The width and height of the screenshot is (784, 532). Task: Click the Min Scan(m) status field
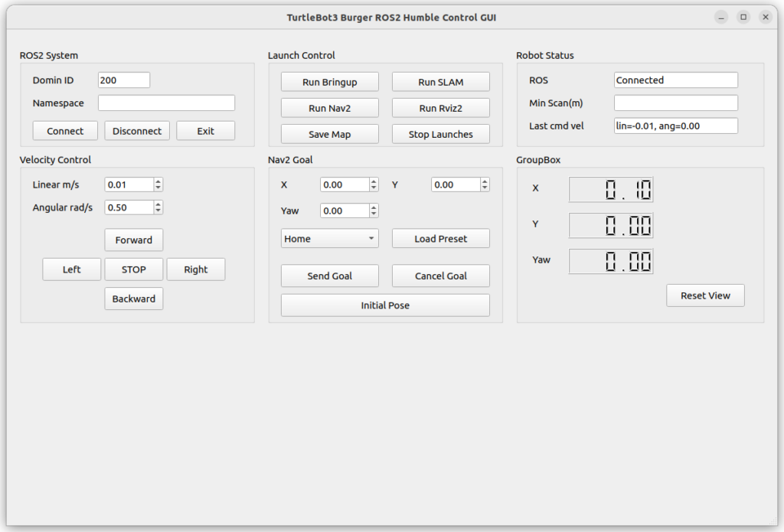pyautogui.click(x=675, y=103)
